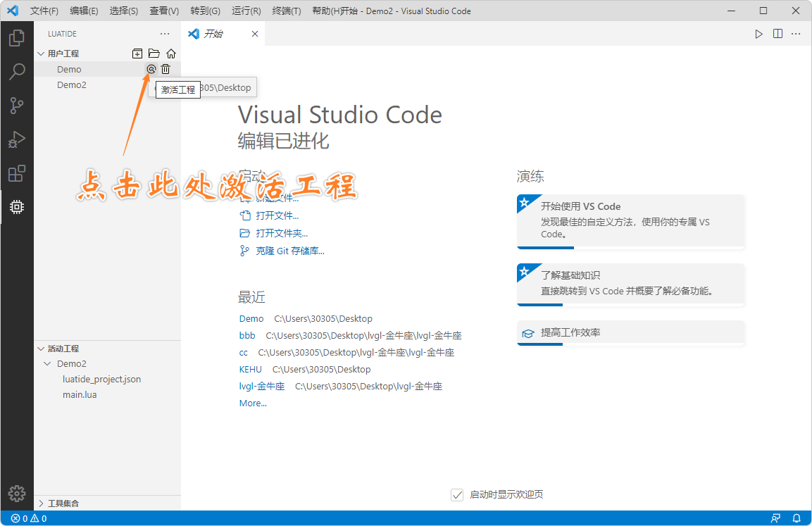Viewport: 812px width, 526px height.
Task: Open 开始使用 VS Code walkthrough card
Action: [630, 222]
